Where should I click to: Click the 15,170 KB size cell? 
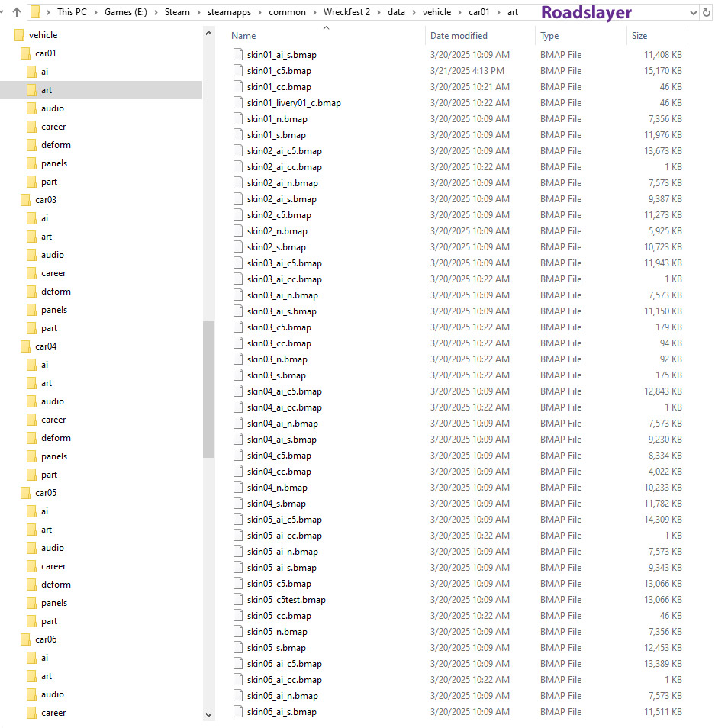pyautogui.click(x=662, y=70)
